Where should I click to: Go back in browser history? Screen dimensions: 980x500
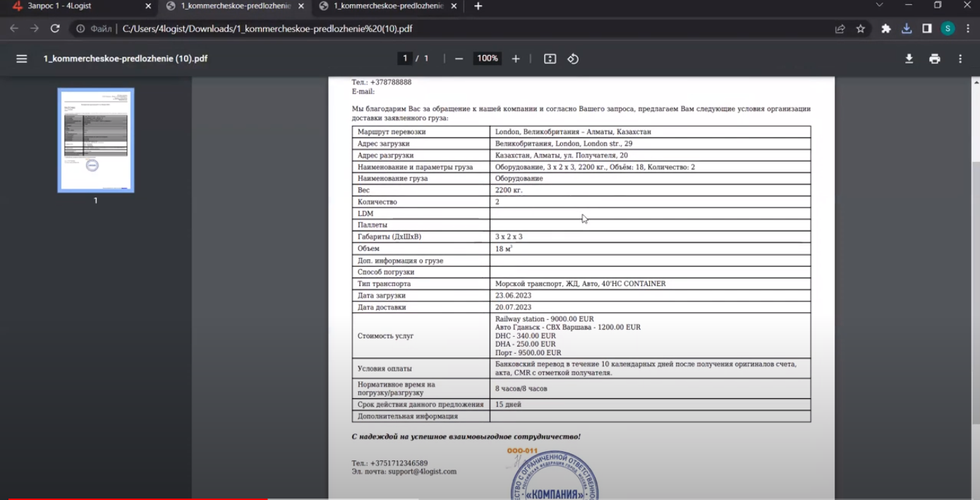14,29
